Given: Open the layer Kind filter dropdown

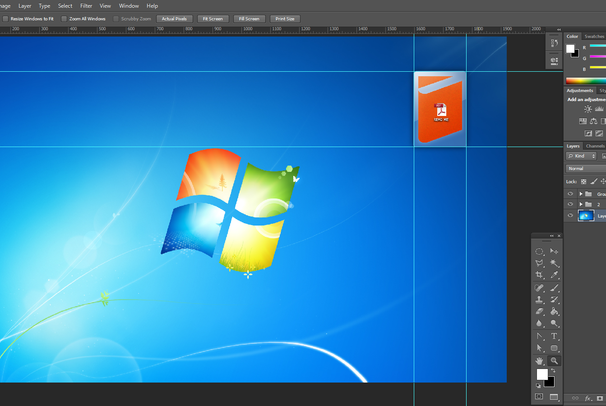Looking at the screenshot, I should coord(581,156).
